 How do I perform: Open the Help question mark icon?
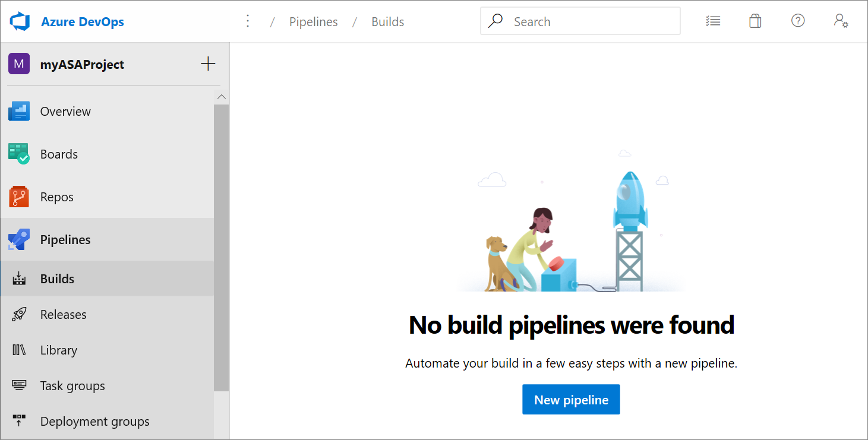coord(797,21)
